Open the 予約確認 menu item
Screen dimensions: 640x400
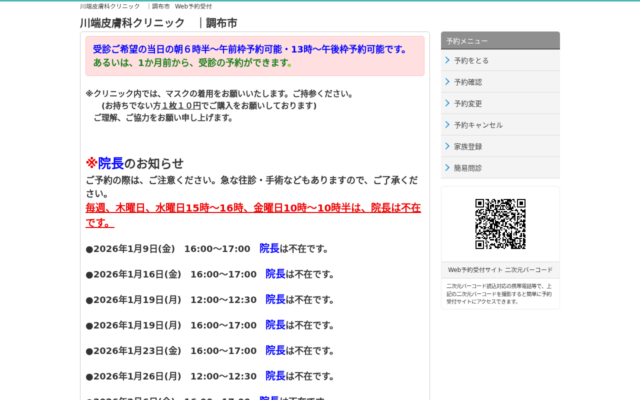468,82
